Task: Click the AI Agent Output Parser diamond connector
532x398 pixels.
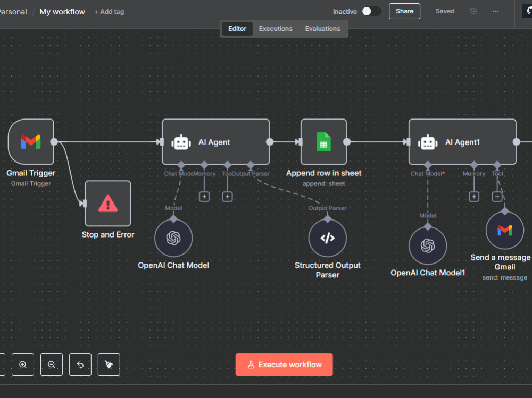Action: [x=251, y=165]
